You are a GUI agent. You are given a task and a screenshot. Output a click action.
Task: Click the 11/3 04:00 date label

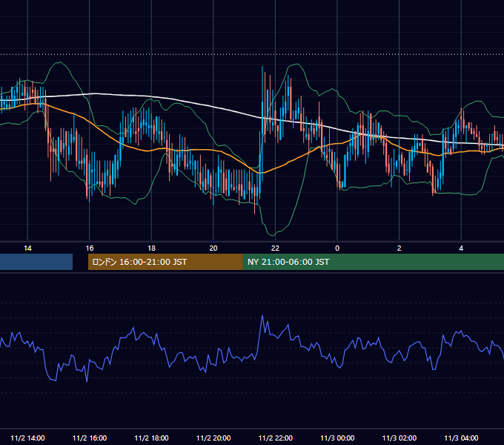[461, 438]
